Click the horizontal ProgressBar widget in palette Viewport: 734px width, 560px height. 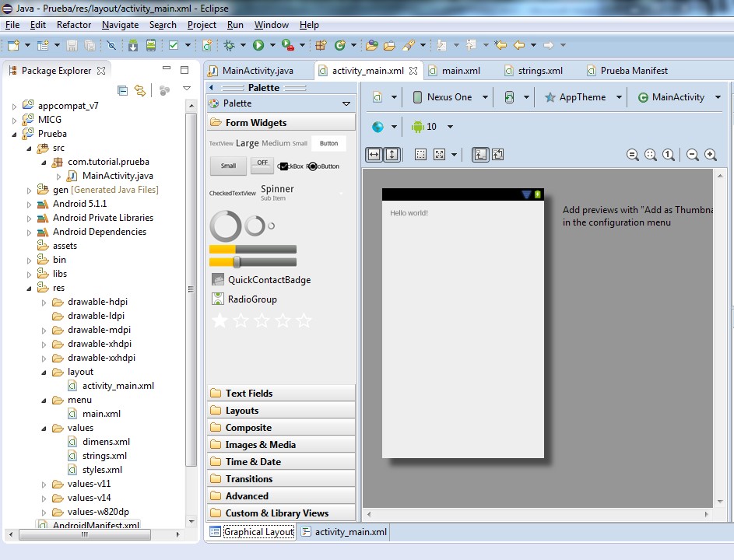point(253,250)
